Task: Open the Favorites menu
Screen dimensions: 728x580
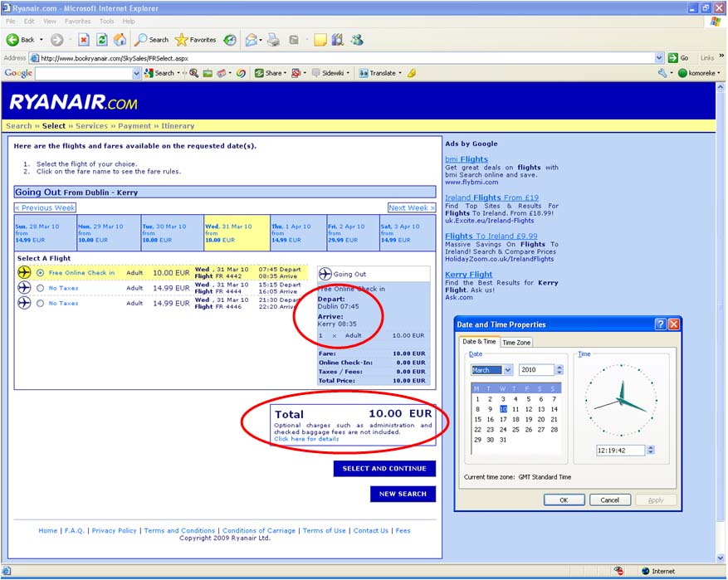Action: click(77, 22)
